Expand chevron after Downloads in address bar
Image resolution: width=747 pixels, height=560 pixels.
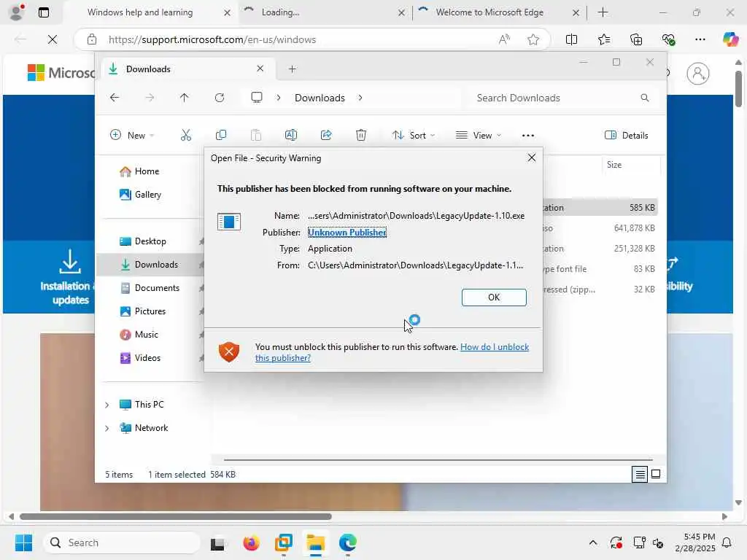(360, 98)
